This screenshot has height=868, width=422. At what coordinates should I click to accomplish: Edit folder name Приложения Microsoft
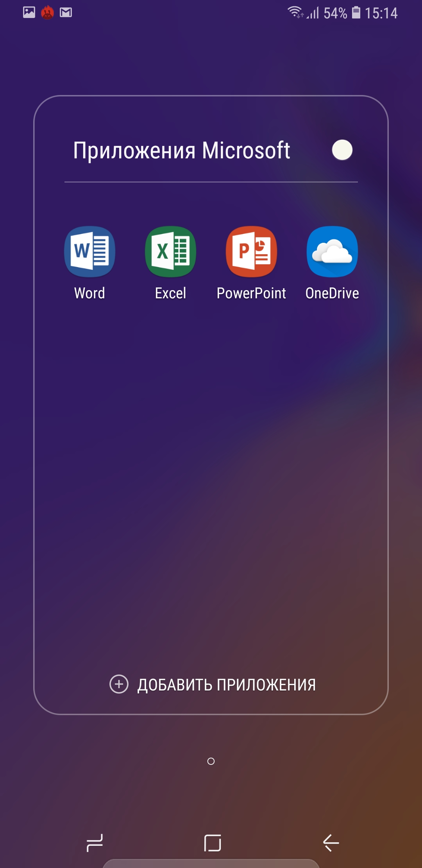click(182, 151)
